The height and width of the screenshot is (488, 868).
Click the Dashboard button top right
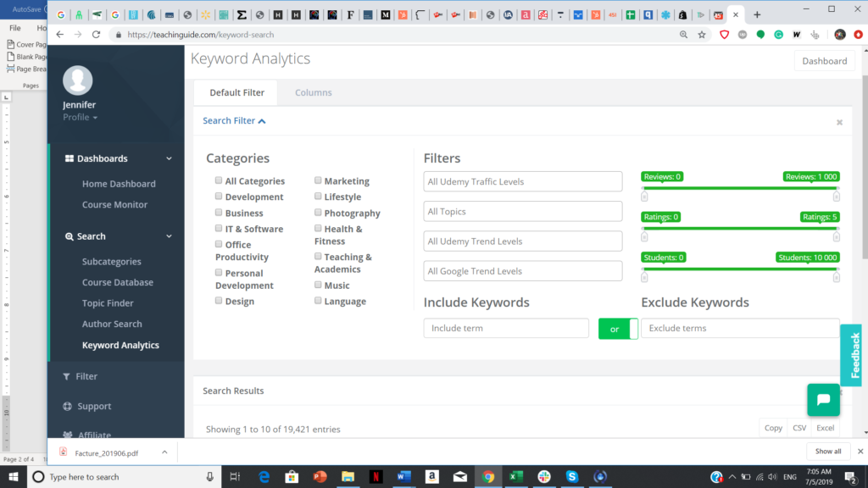pyautogui.click(x=824, y=61)
